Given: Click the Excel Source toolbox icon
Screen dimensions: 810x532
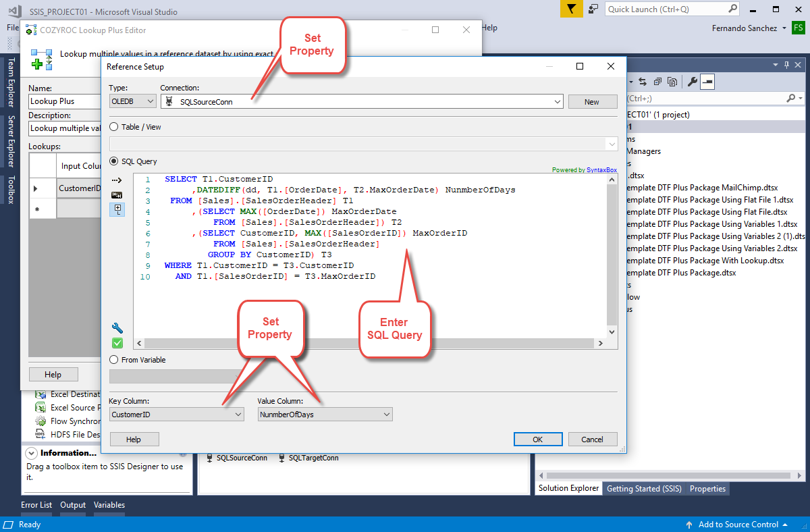Looking at the screenshot, I should pyautogui.click(x=40, y=408).
